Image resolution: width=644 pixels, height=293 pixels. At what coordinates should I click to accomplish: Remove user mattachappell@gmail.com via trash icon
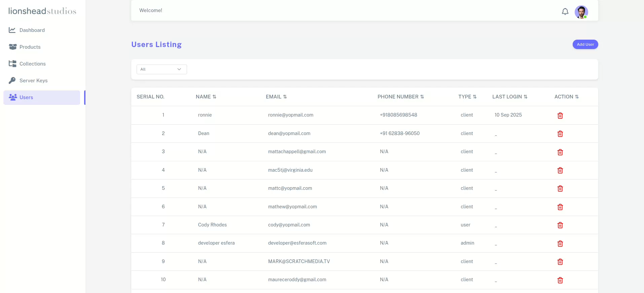(560, 152)
